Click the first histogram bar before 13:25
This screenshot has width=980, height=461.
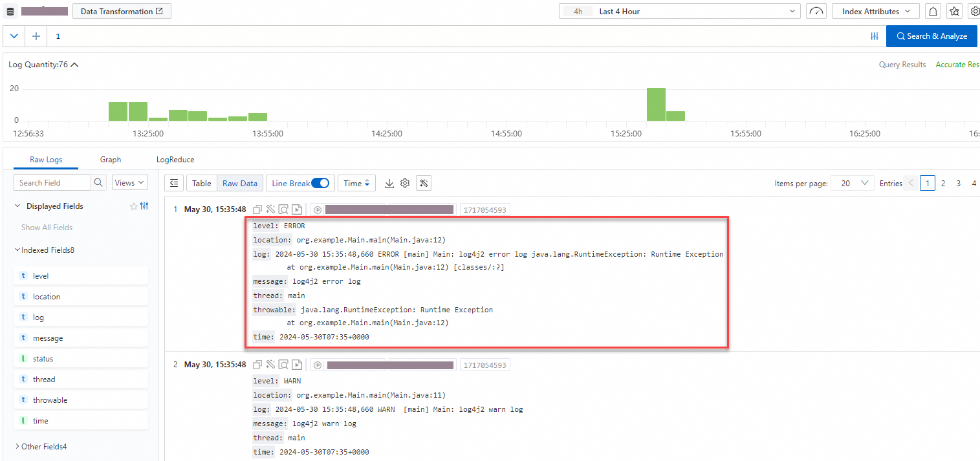[x=118, y=111]
